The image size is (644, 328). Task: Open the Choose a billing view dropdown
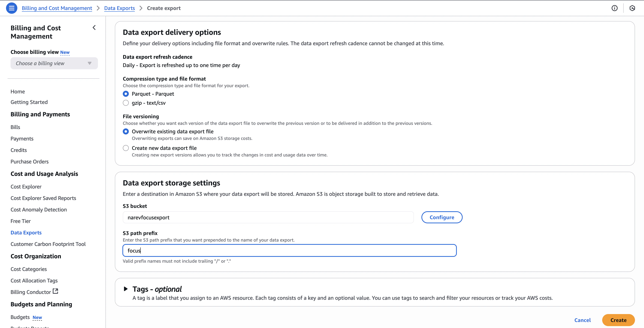54,63
